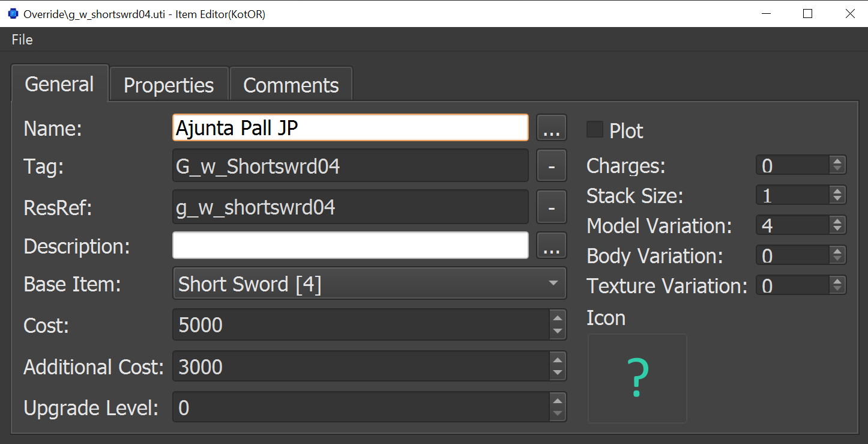Click the Texture Variation value field

point(792,285)
